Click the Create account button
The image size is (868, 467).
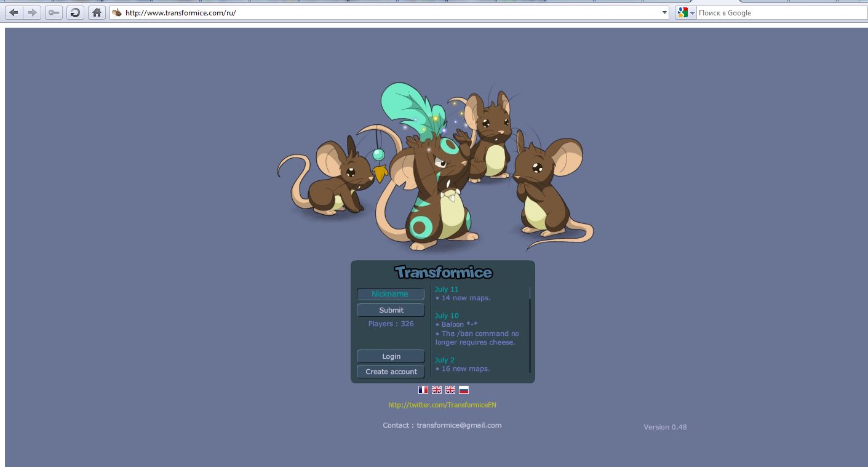coord(391,372)
